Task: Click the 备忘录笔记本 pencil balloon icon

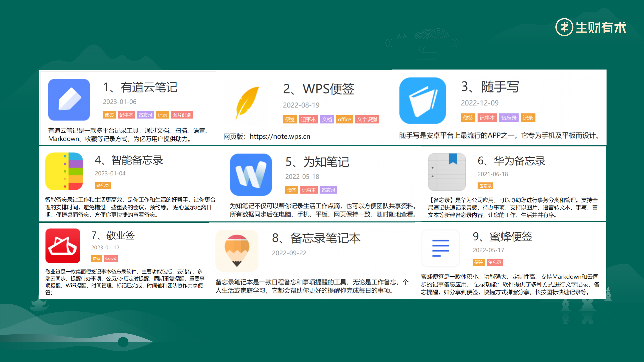Action: coord(237,251)
